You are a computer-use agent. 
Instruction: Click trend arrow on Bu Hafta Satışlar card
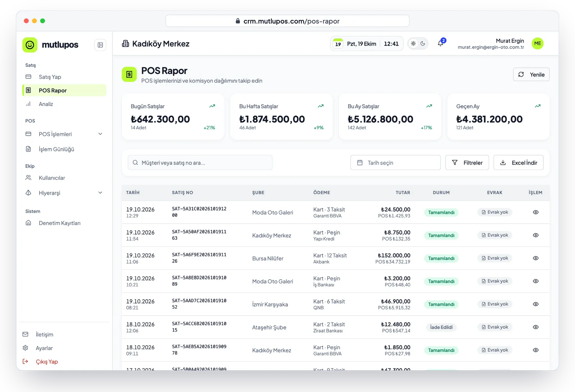pos(321,106)
